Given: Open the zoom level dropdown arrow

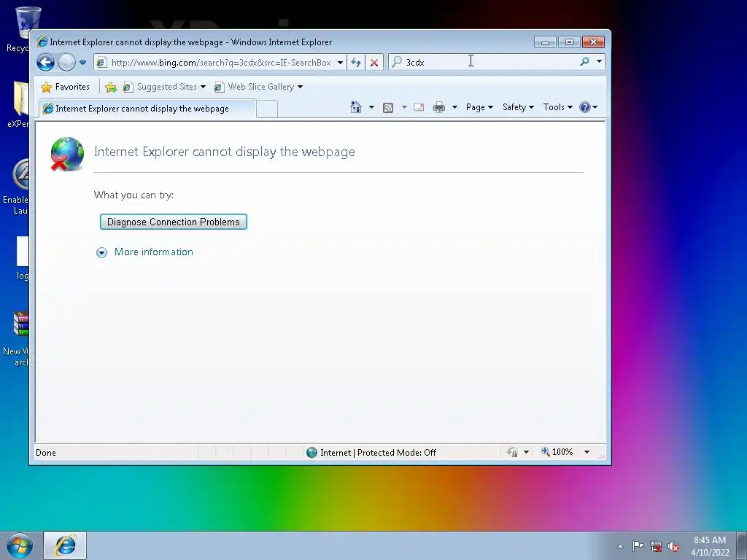Looking at the screenshot, I should [587, 452].
